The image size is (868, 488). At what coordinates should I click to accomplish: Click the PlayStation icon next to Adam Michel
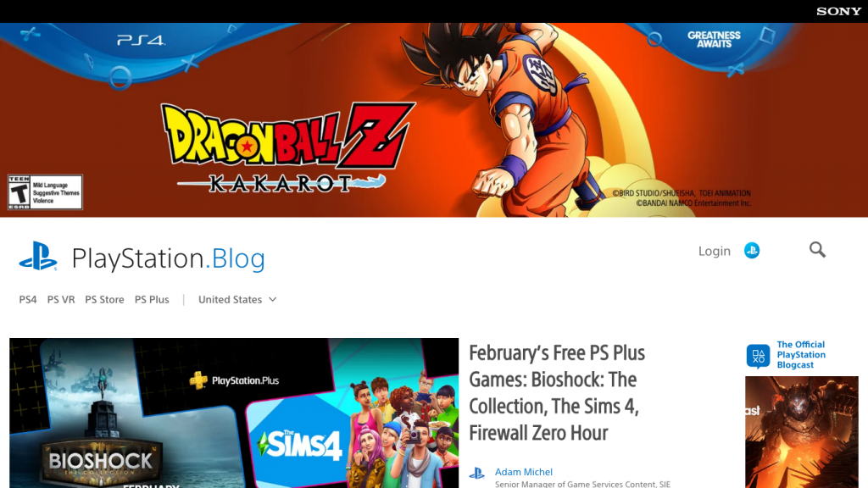476,473
